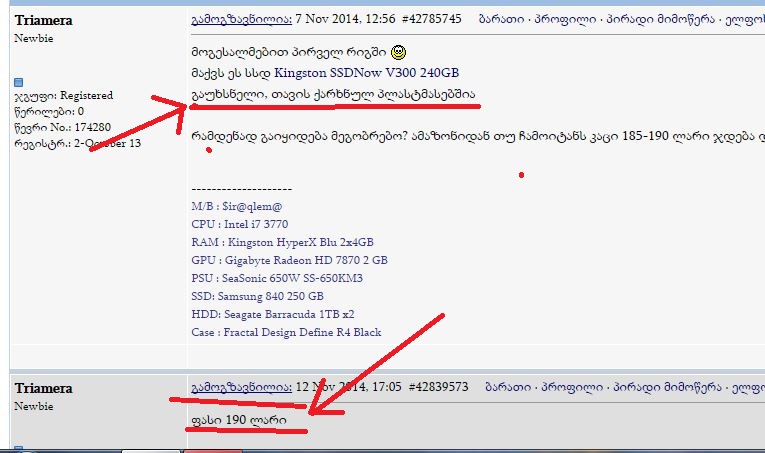Click the 'PSU : SeaSonic 650W SS-650KM3' line
The height and width of the screenshot is (453, 765).
277,278
